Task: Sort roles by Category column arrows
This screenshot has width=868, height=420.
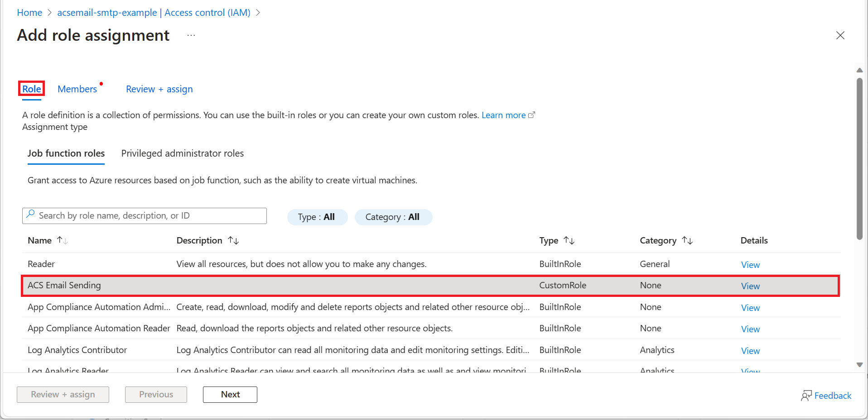Action: point(687,240)
